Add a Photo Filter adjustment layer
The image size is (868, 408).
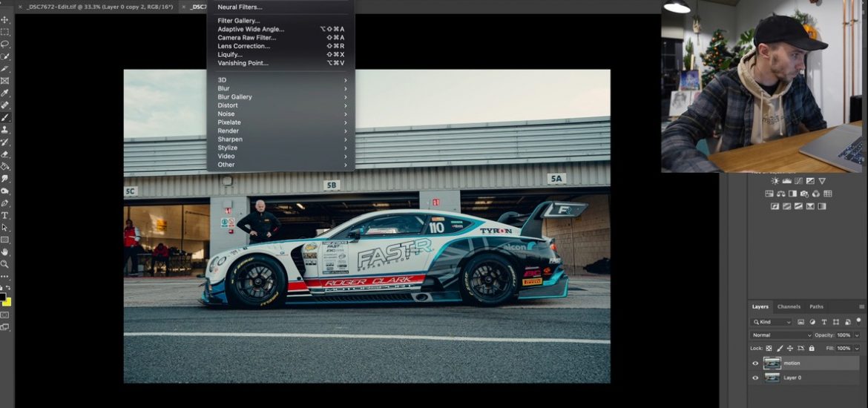pos(803,194)
